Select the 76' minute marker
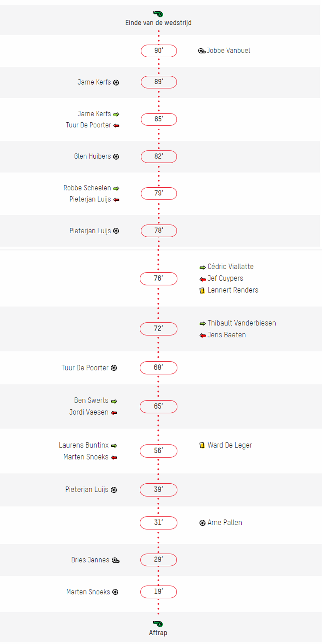The height and width of the screenshot is (644, 322). [x=158, y=278]
